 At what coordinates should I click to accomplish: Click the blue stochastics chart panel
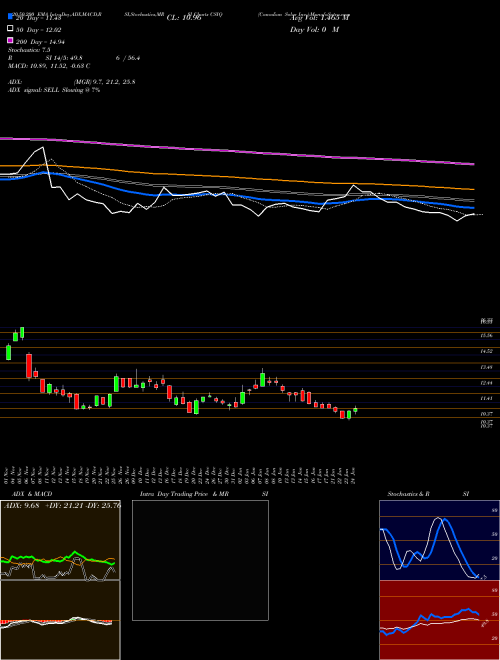439,540
